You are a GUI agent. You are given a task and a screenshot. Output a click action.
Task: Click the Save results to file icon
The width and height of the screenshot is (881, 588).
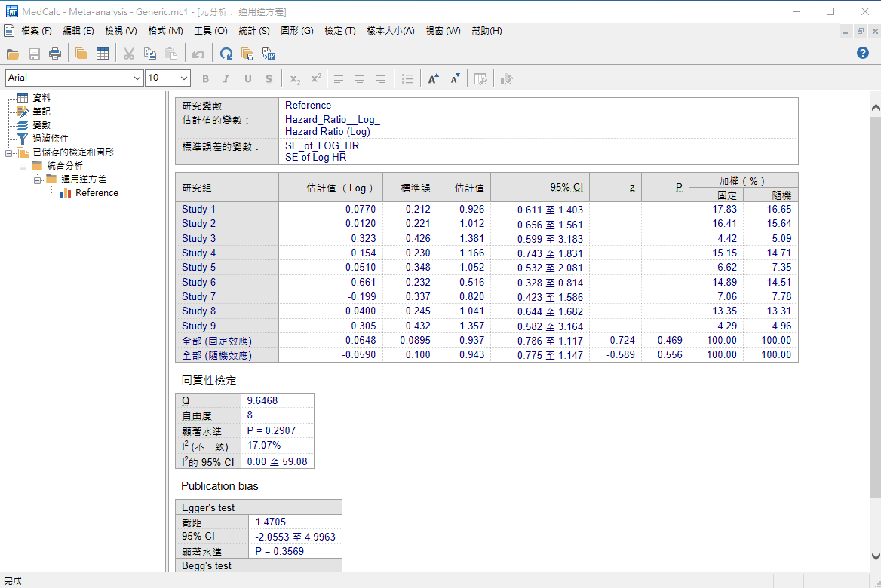[x=247, y=54]
